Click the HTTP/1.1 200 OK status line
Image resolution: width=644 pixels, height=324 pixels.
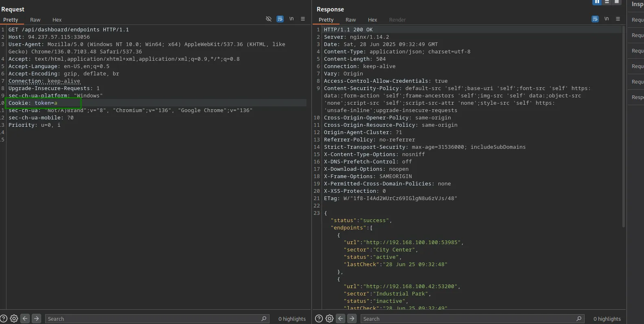[x=348, y=30]
